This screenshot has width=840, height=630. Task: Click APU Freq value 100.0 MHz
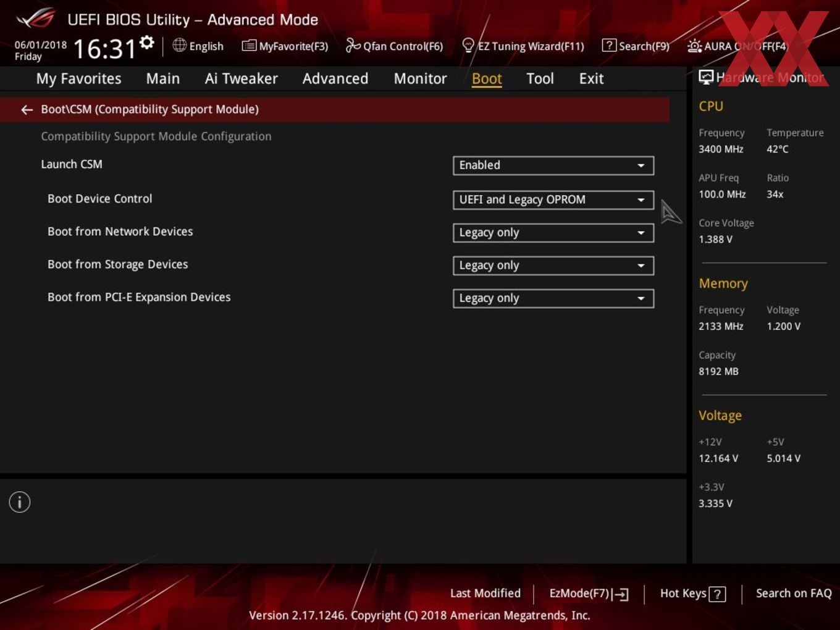click(722, 195)
